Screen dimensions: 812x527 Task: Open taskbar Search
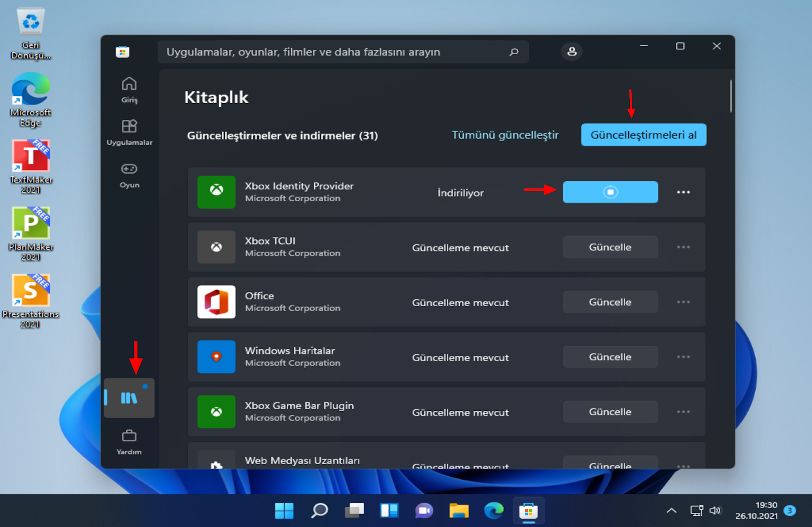pos(319,511)
